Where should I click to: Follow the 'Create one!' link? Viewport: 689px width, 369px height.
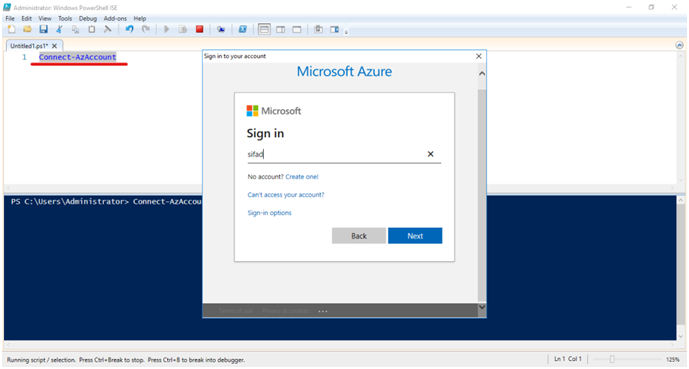coord(302,177)
